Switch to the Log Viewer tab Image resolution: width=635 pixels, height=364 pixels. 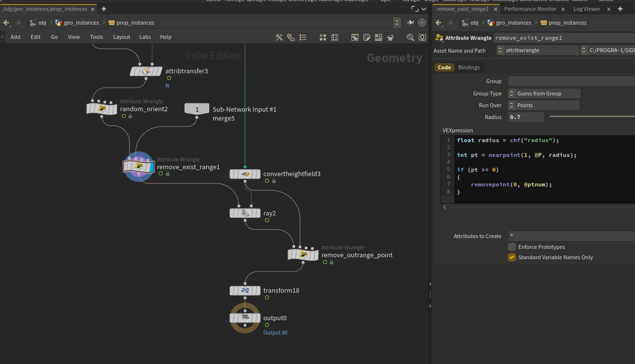pos(587,9)
